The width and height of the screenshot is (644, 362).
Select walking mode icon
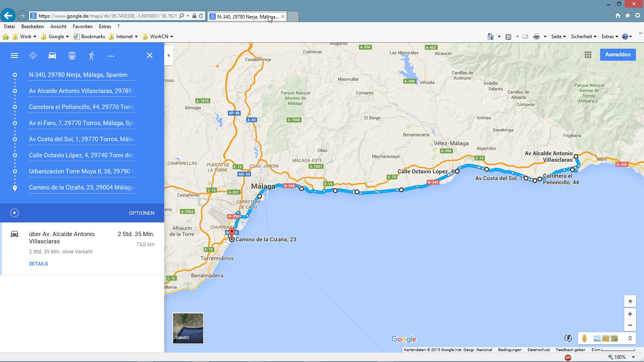[92, 56]
